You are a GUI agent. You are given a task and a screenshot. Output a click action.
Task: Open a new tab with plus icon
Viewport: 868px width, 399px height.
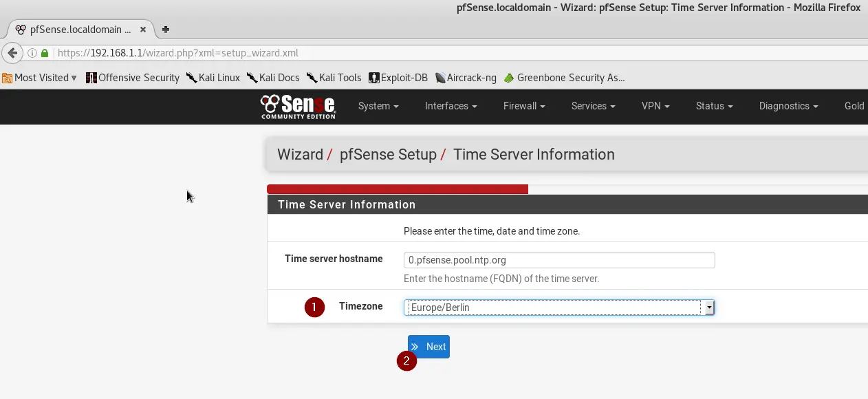pos(166,30)
